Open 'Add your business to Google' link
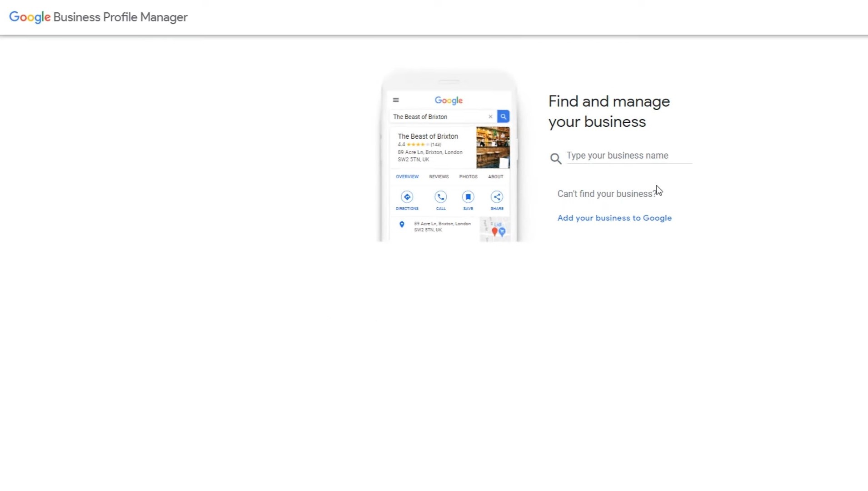Viewport: 868px width, 491px height. pos(614,218)
